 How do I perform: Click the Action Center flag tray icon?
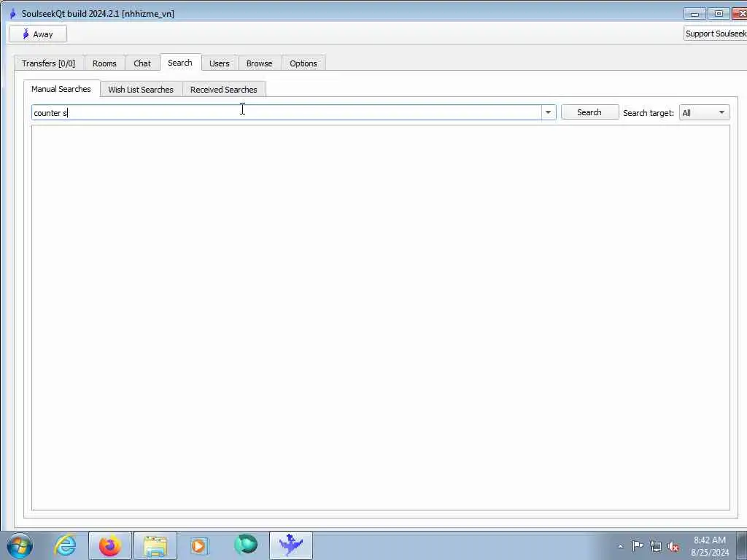(x=638, y=546)
